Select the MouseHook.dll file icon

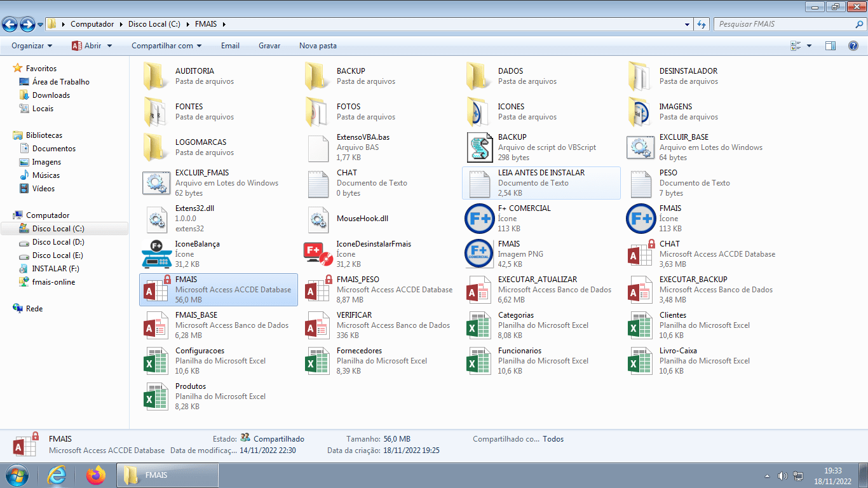click(x=317, y=219)
